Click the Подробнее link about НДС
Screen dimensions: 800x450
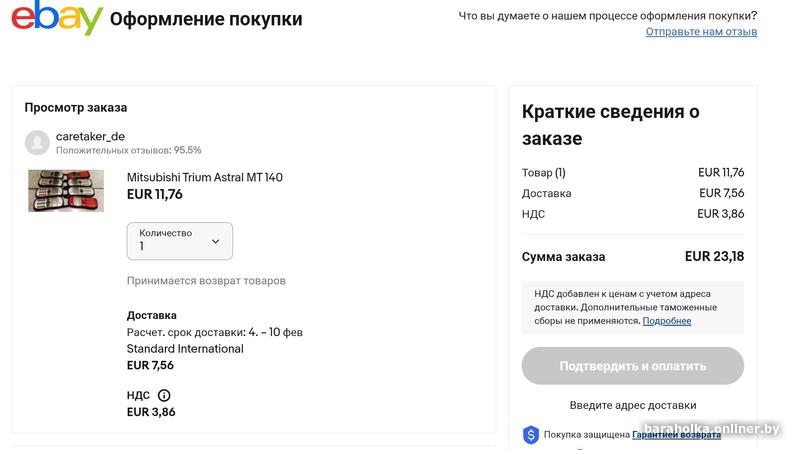(667, 321)
